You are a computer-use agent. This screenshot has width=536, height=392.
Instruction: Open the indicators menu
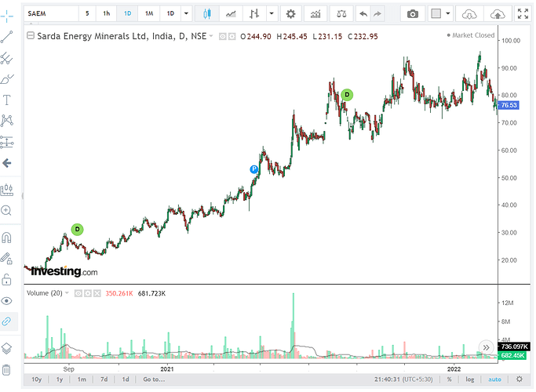coord(315,13)
